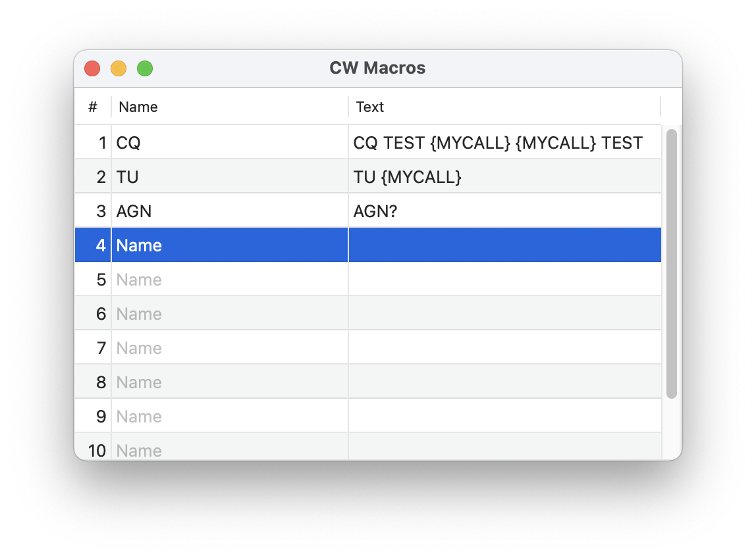This screenshot has width=756, height=558.
Task: Click the empty Text cell in row 7
Action: coord(504,348)
